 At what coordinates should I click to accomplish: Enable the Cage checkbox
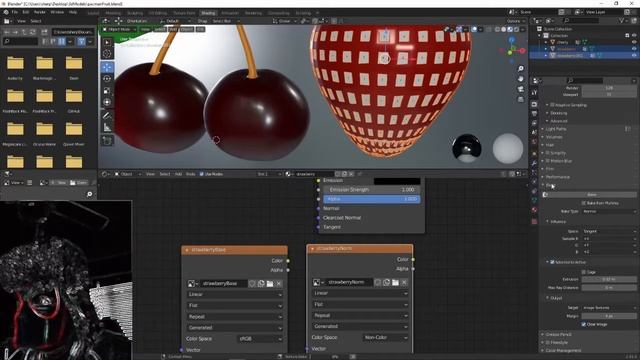pyautogui.click(x=584, y=272)
